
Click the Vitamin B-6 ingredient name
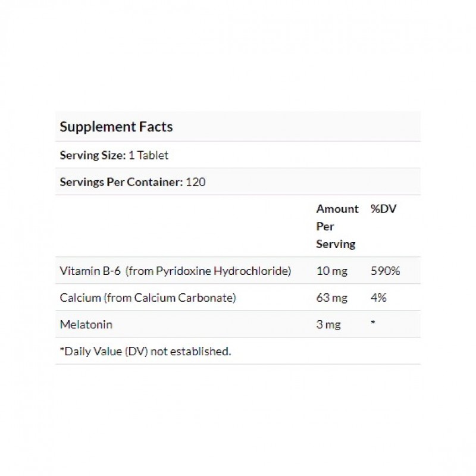point(90,271)
